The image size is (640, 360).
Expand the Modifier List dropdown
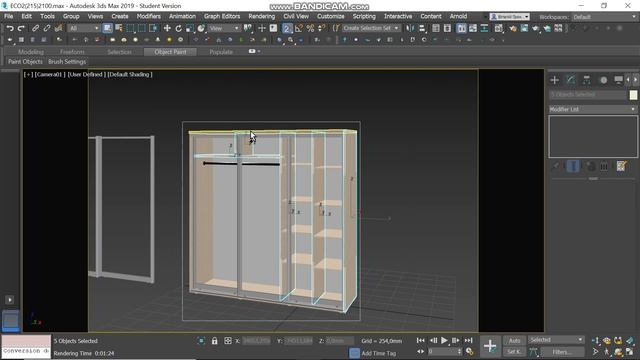(x=593, y=109)
